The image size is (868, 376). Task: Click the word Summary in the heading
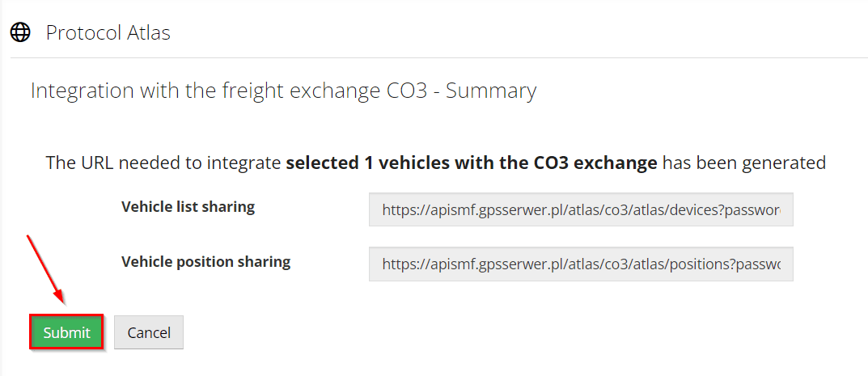[x=491, y=91]
